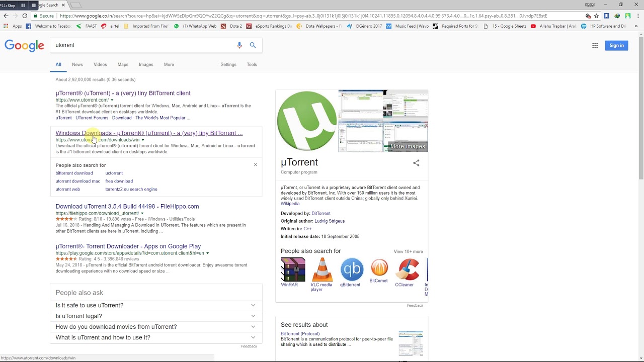Click the Secure padlock site info
This screenshot has width=644, height=362.
pos(43,16)
